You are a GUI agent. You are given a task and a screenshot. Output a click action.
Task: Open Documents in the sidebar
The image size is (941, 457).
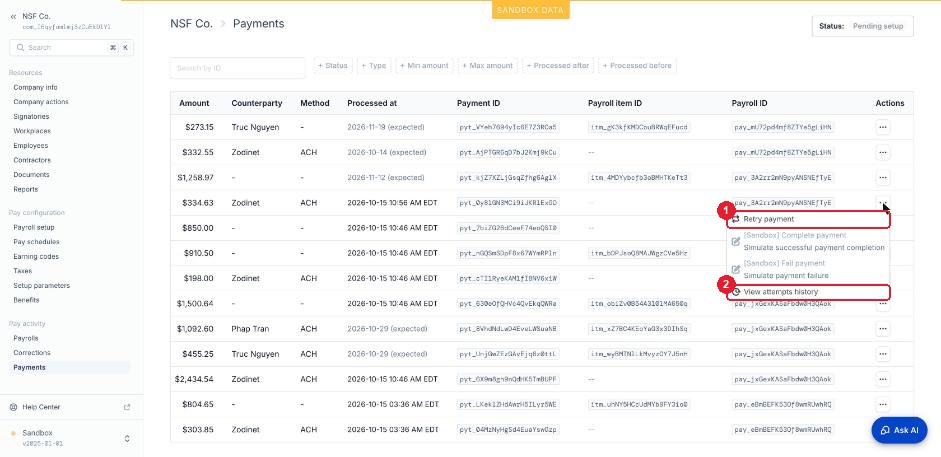pyautogui.click(x=31, y=175)
